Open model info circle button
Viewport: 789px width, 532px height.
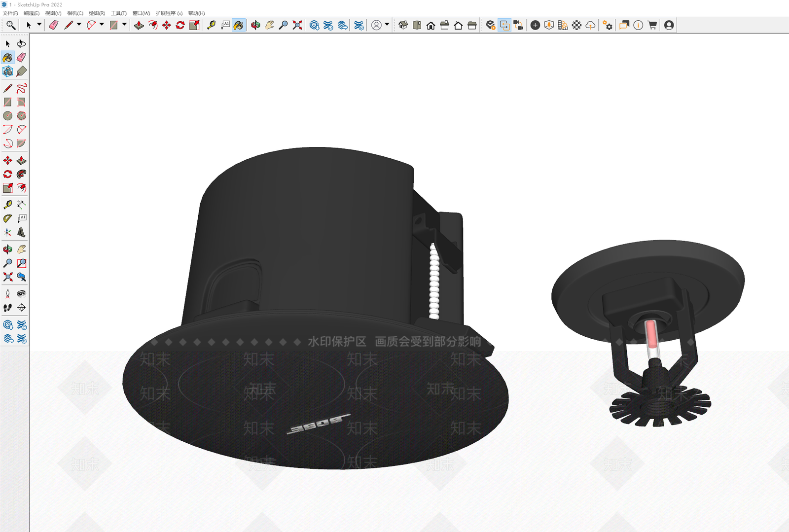(x=638, y=25)
